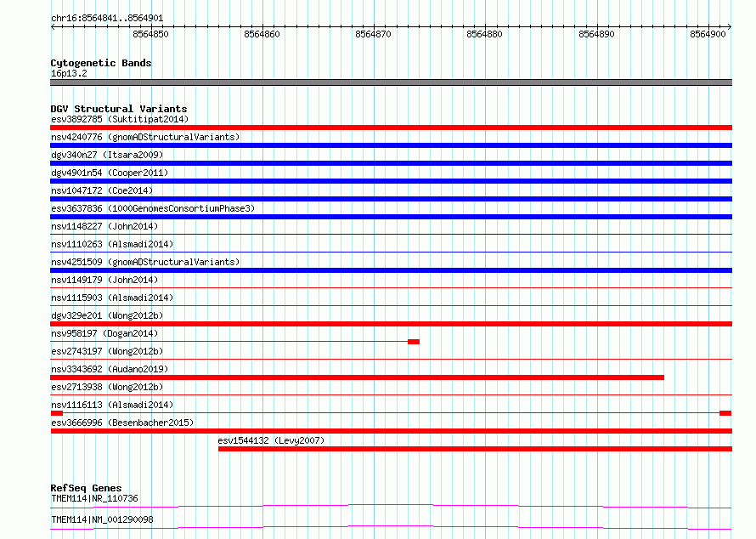Click the gray 16p13.2 cytogenetic band bar
756x539 pixels.
[x=391, y=82]
